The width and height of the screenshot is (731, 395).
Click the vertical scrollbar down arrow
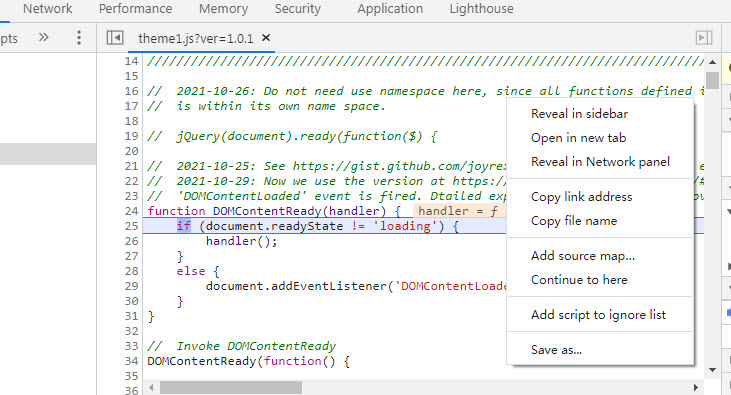click(x=712, y=370)
